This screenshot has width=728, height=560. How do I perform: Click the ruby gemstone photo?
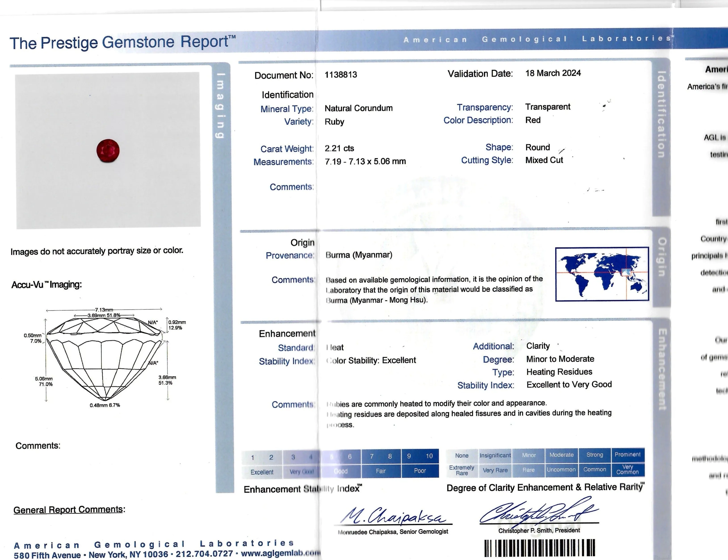(x=108, y=150)
